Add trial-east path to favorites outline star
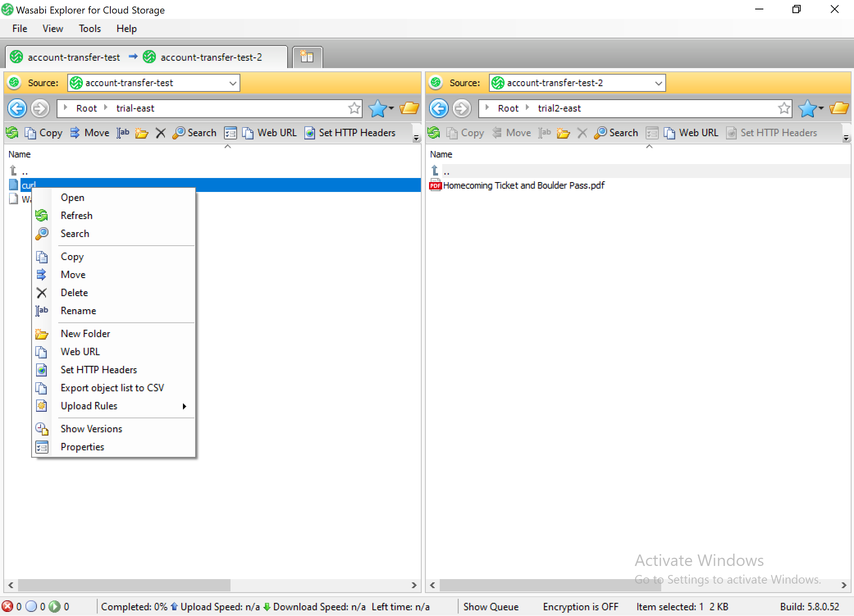Image resolution: width=854 pixels, height=616 pixels. tap(354, 108)
